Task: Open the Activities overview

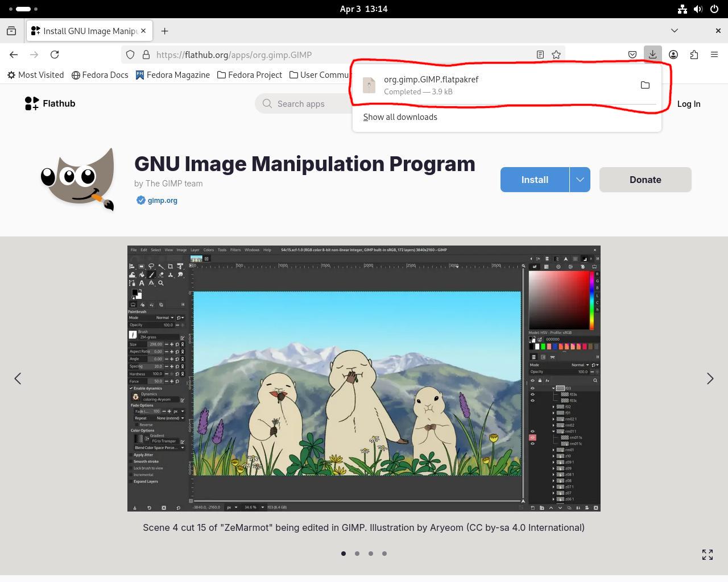Action: pyautogui.click(x=23, y=9)
